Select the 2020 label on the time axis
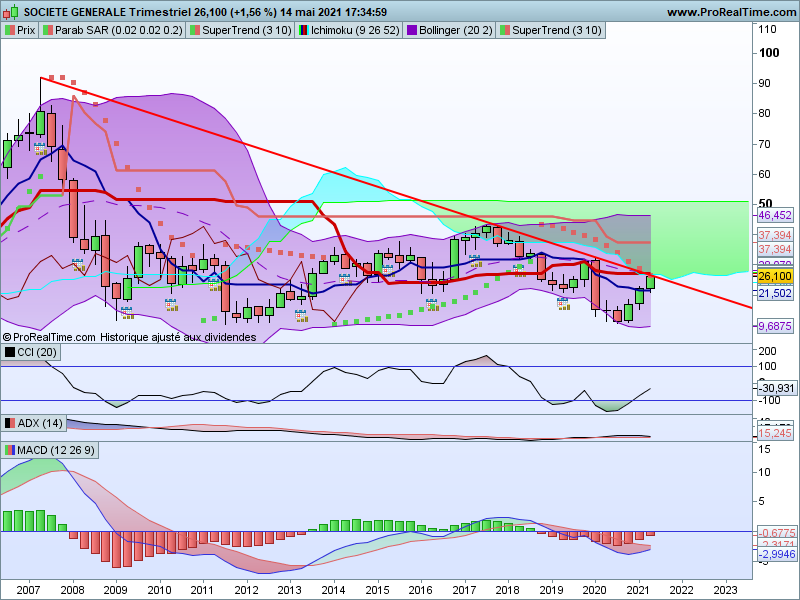The height and width of the screenshot is (600, 800). pos(595,590)
